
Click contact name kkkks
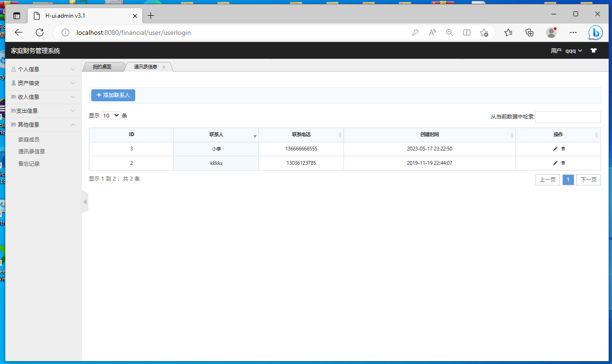click(216, 163)
